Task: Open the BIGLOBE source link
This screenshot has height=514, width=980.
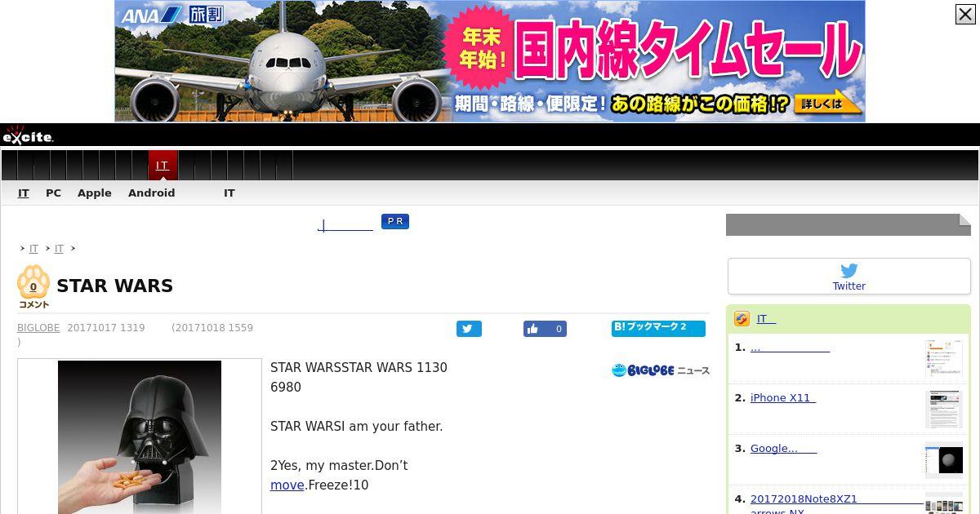Action: 38,328
